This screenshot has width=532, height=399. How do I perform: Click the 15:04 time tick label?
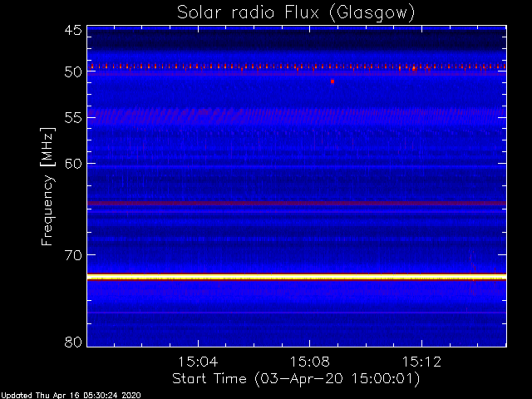tap(198, 362)
